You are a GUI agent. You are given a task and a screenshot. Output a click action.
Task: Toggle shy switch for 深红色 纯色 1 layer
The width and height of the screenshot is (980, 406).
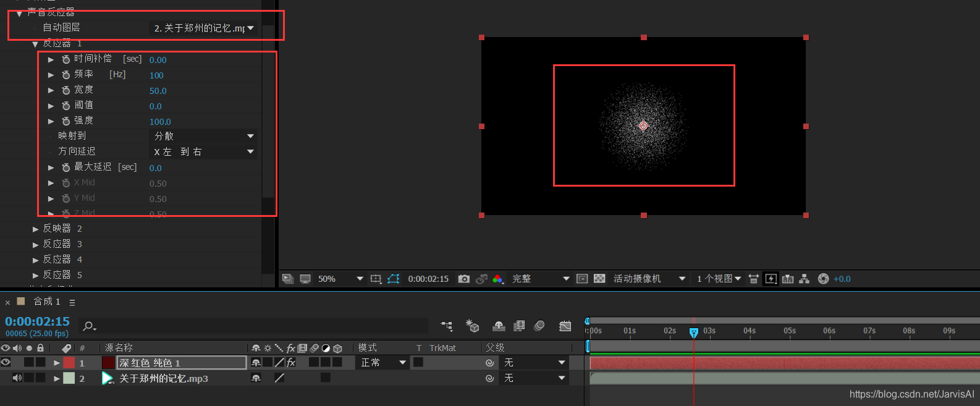point(256,363)
